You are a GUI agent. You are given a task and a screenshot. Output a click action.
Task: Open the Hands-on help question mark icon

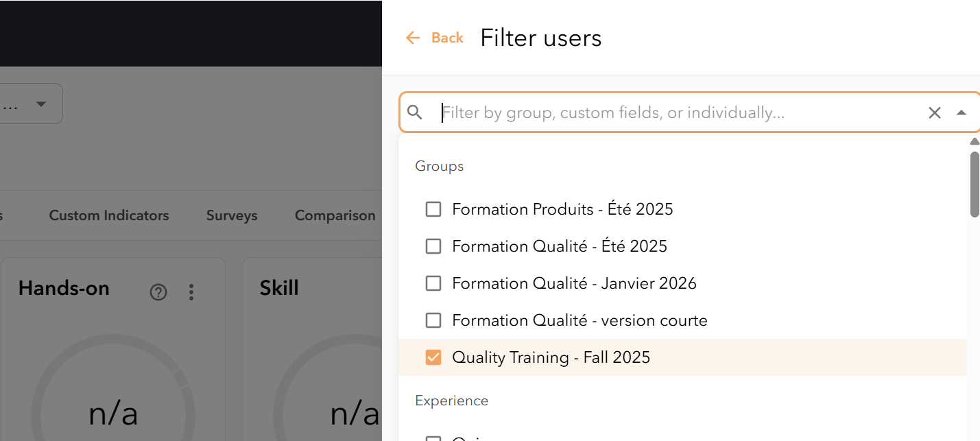158,292
